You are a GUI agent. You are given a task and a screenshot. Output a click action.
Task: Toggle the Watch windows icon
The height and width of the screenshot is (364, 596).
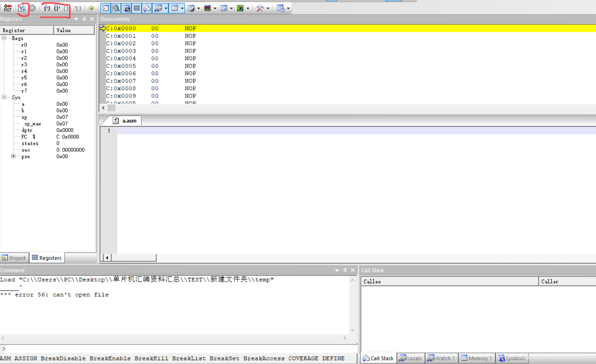(158, 8)
